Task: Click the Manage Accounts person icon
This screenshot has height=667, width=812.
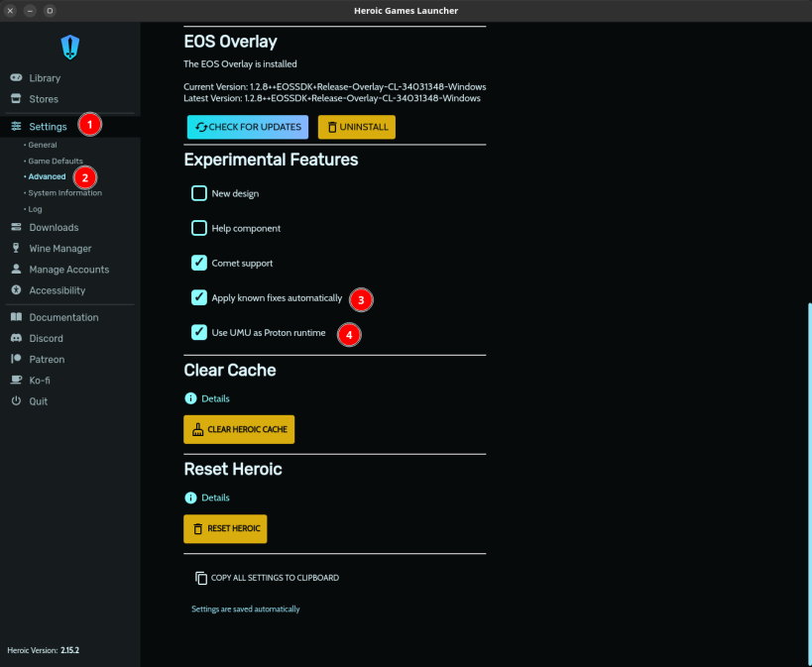Action: 16,269
